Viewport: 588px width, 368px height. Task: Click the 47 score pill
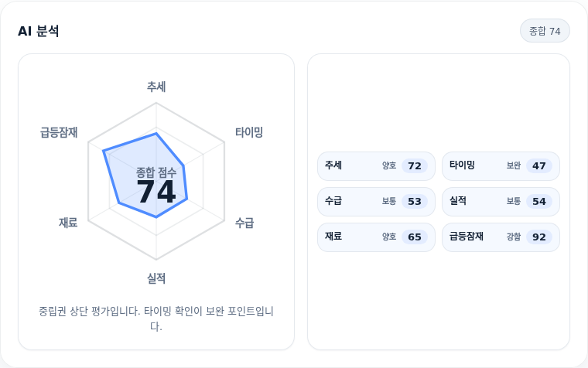tap(539, 166)
